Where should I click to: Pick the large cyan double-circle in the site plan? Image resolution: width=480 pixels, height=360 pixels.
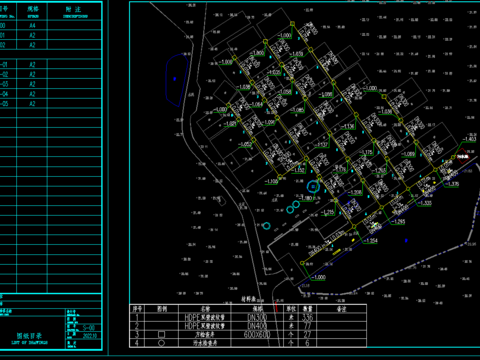tap(313, 187)
